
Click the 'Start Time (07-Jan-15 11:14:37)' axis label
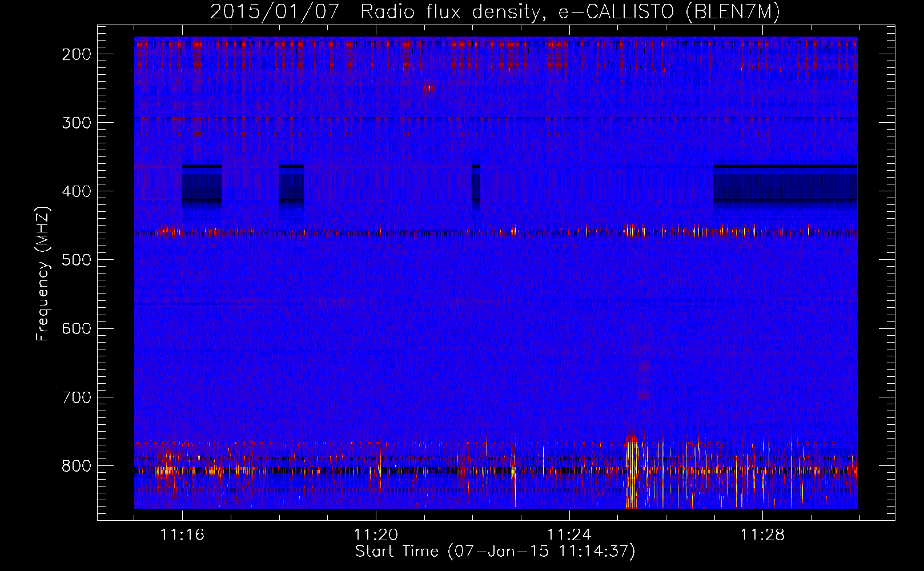(x=495, y=552)
